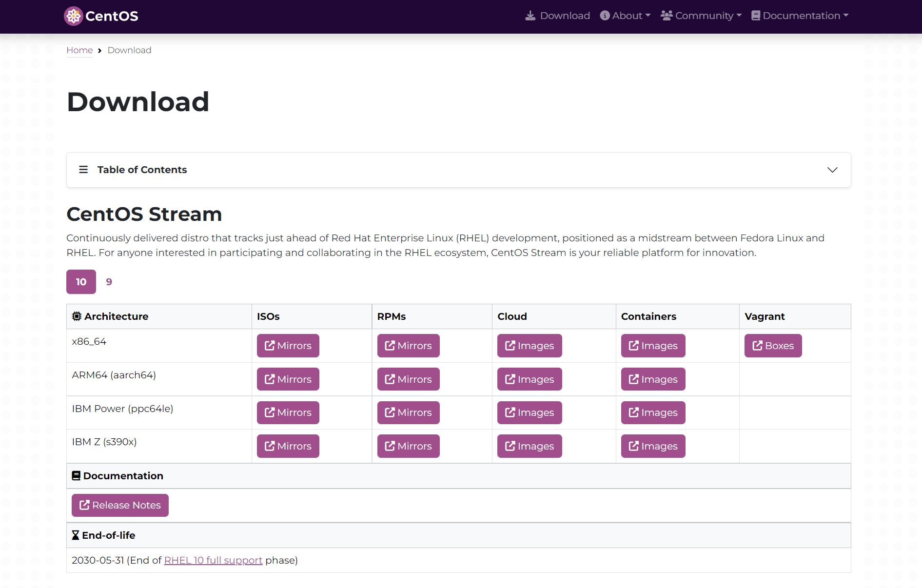Image resolution: width=922 pixels, height=588 pixels.
Task: Open ARM64 RPMs Mirrors
Action: pyautogui.click(x=409, y=379)
